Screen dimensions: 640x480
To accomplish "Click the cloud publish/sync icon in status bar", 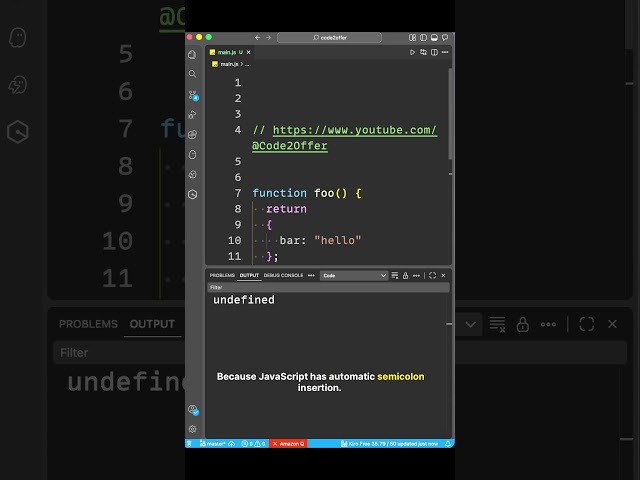I will (x=231, y=444).
